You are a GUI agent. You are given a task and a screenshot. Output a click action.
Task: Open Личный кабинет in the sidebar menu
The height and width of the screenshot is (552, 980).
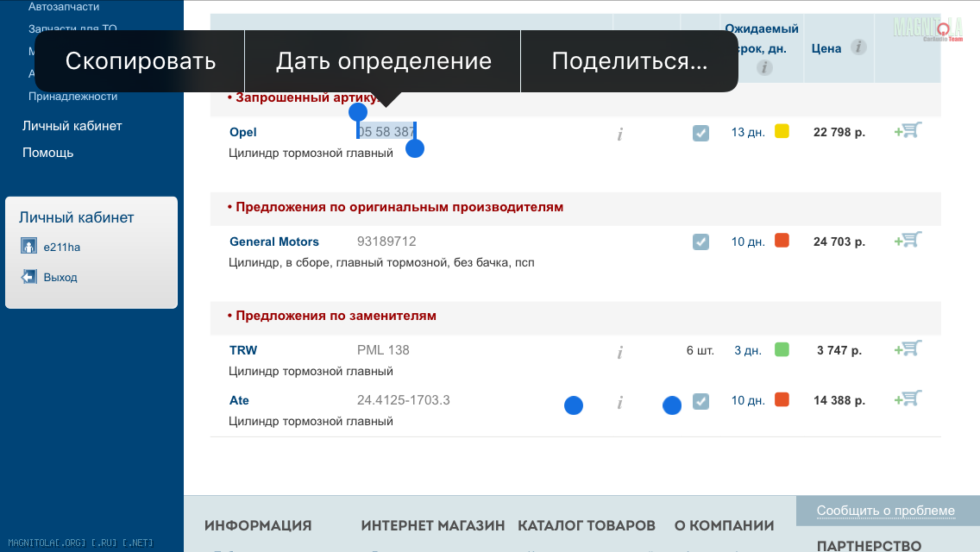point(72,126)
